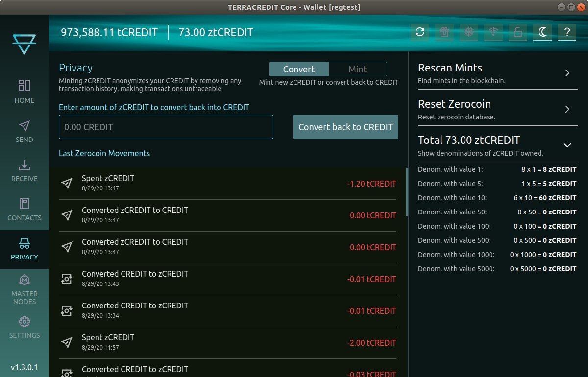Click the staking gift box icon
Image resolution: width=588 pixels, height=377 pixels.
(x=444, y=32)
